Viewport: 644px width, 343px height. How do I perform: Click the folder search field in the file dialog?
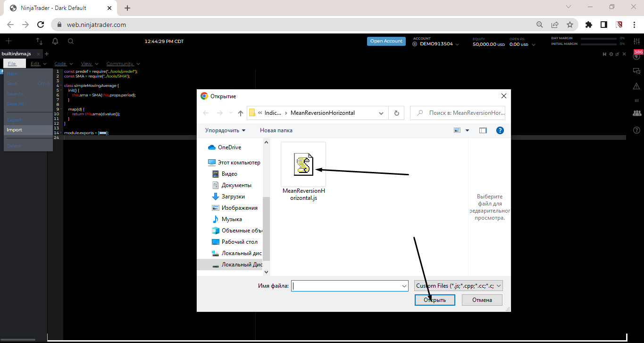pyautogui.click(x=458, y=113)
